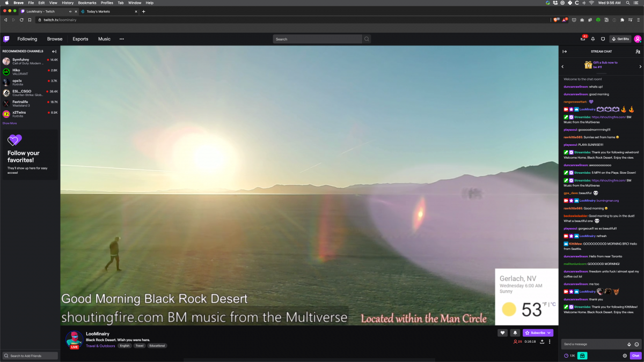
Task: Click the Search to Add Friends field
Action: (x=30, y=356)
